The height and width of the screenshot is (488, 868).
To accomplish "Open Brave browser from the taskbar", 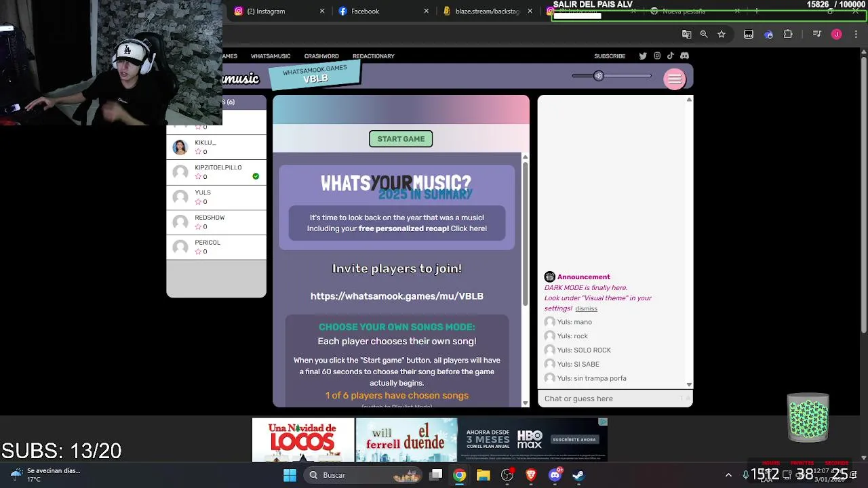I will click(531, 475).
